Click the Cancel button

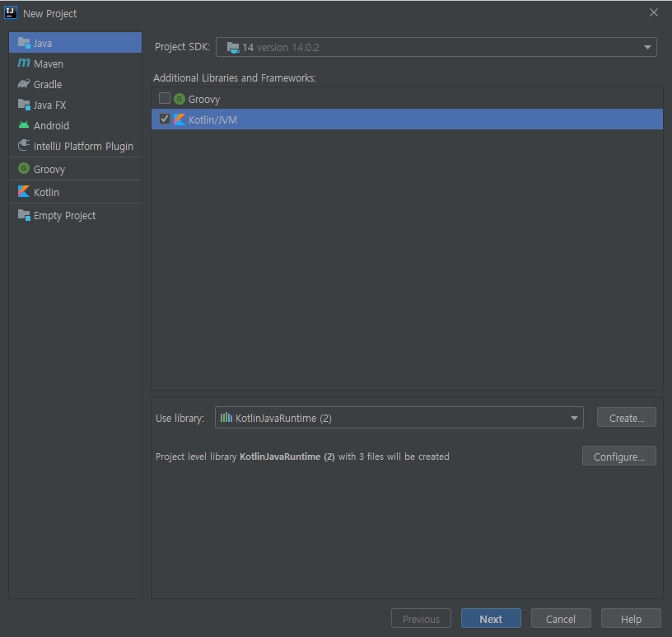point(561,619)
